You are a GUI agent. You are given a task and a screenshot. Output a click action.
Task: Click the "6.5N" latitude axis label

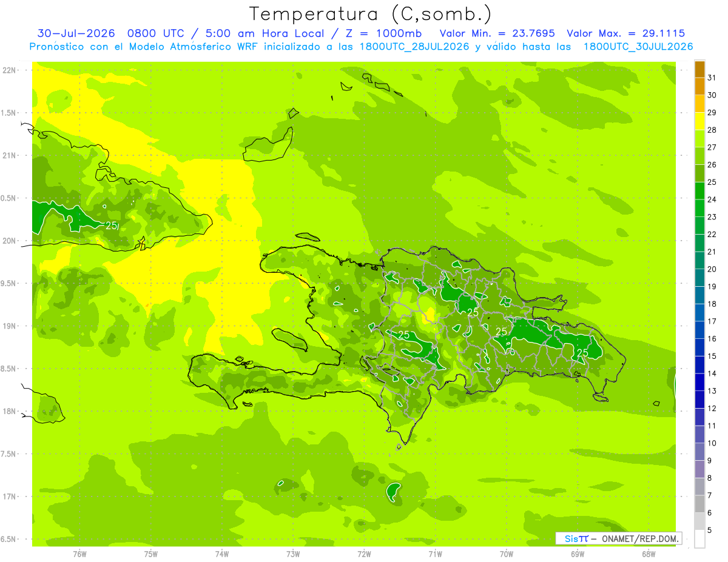pos(9,539)
